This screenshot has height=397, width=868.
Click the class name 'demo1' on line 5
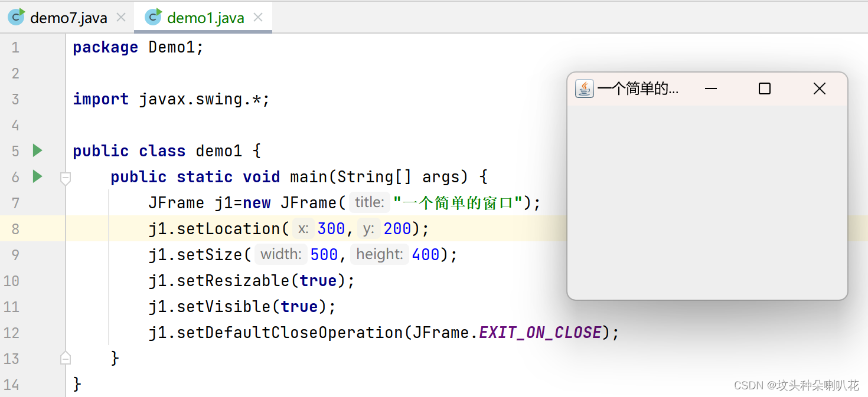(x=219, y=151)
